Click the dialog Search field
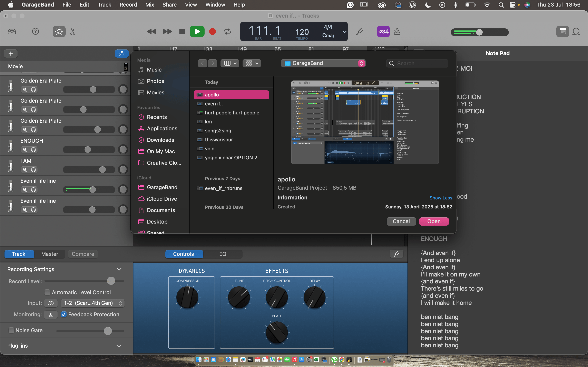This screenshot has height=367, width=588. [x=417, y=63]
